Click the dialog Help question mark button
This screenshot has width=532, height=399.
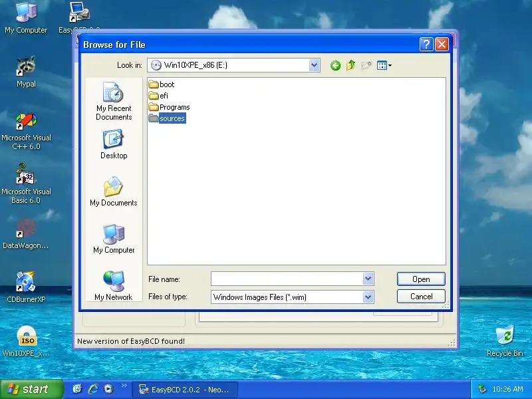[426, 44]
